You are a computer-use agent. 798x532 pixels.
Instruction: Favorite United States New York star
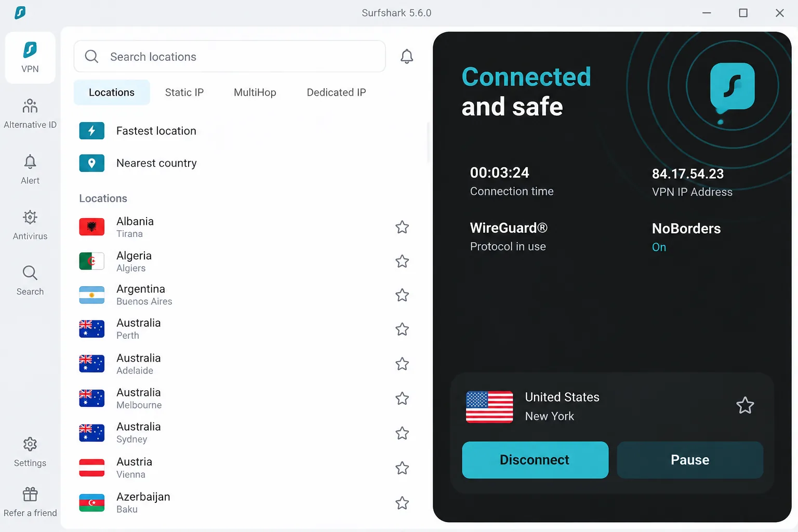pyautogui.click(x=745, y=405)
